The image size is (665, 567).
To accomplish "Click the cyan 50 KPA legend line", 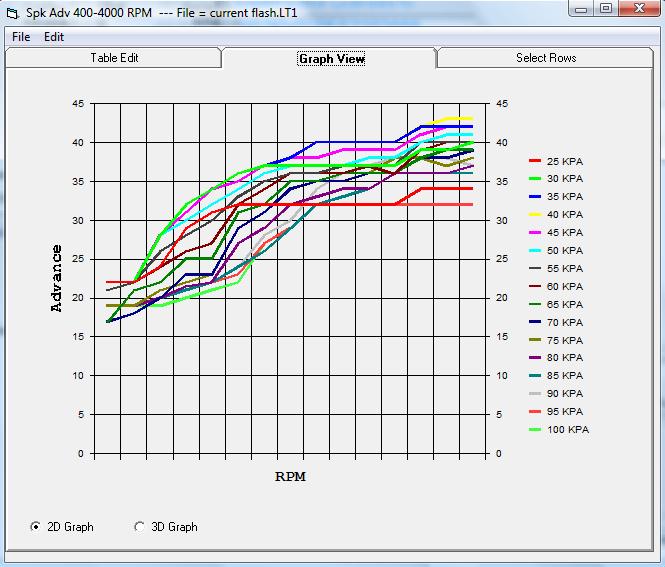I will (534, 250).
